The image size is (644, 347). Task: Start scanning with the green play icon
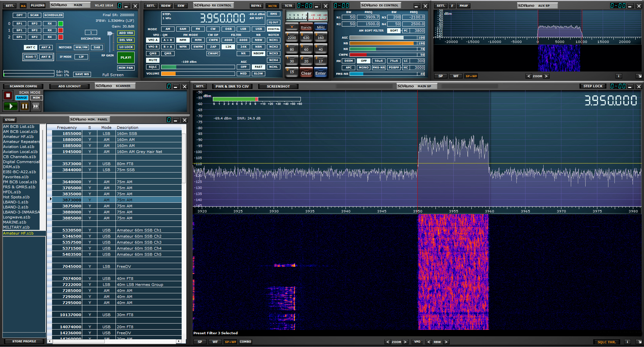[11, 106]
